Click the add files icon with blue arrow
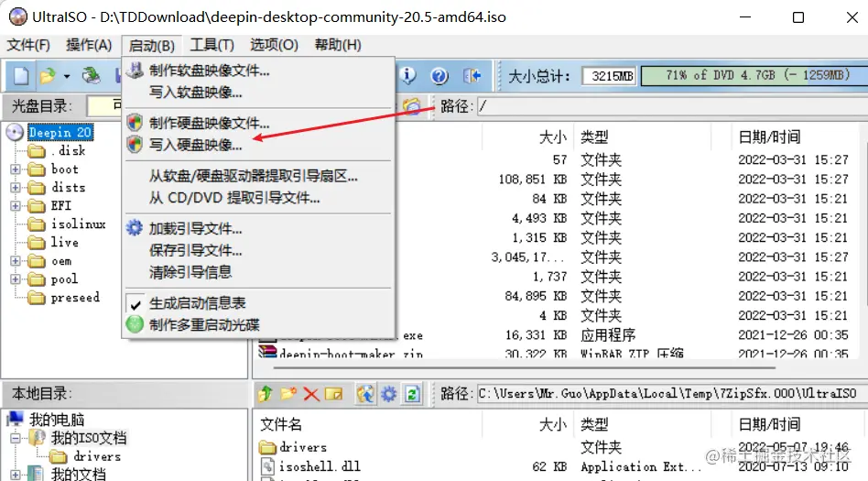The height and width of the screenshot is (481, 868). pos(365,393)
